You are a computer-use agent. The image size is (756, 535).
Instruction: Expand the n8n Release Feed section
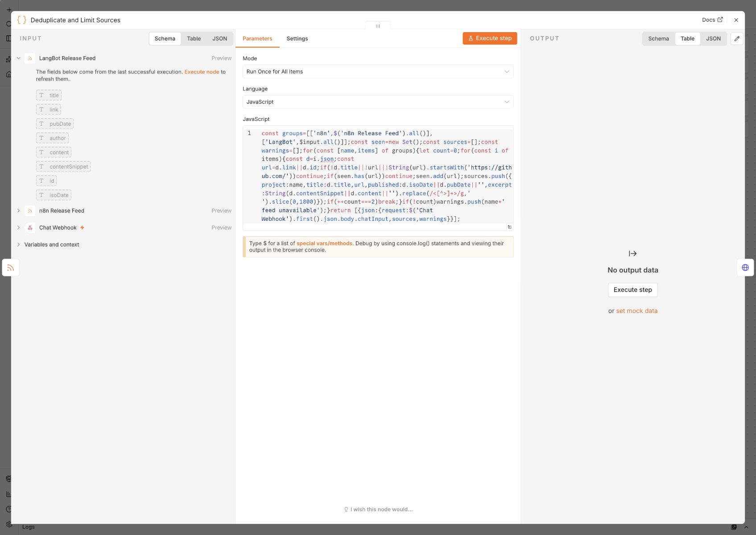pos(19,211)
